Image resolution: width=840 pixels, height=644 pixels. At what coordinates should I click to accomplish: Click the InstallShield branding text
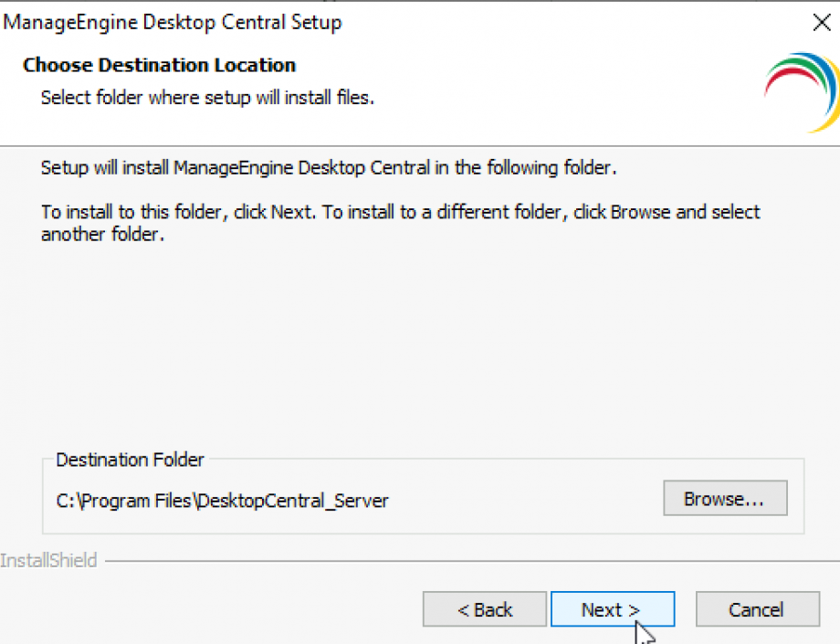[49, 560]
